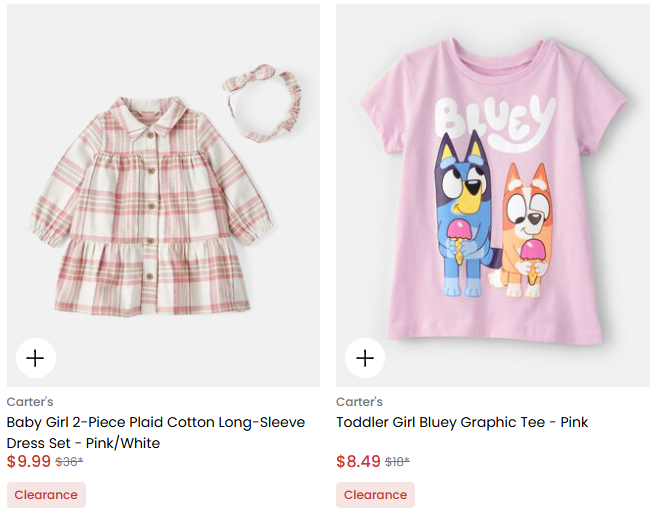Click the Clearance badge under the $8.49 price
This screenshot has height=513, width=653.
375,495
